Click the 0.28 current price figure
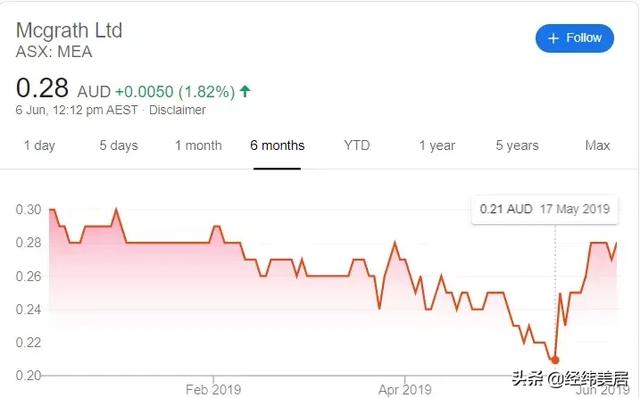Screen dimensions: 640x398 click(x=42, y=88)
